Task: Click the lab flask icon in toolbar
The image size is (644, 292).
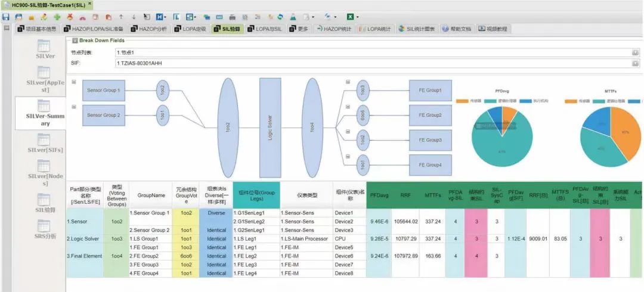Action: pos(293,17)
